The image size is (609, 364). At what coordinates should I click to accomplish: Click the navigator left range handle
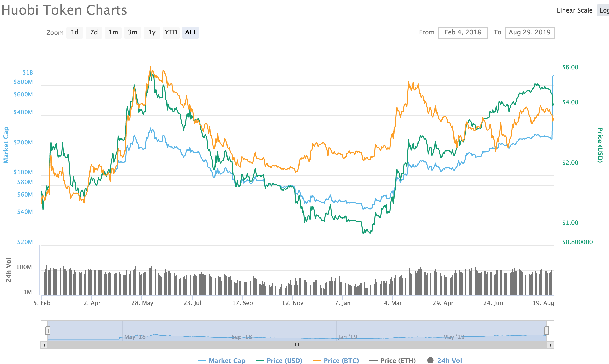point(47,331)
